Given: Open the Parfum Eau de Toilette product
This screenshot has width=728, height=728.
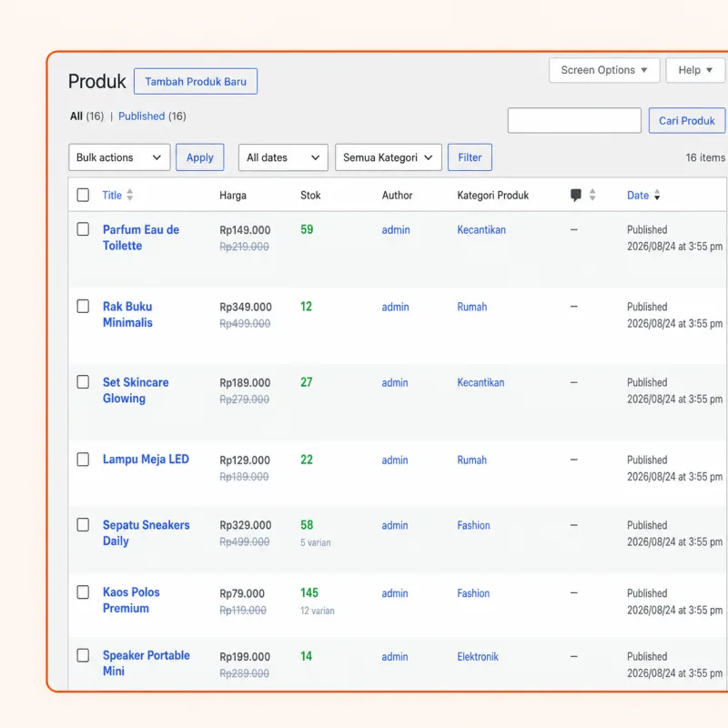Looking at the screenshot, I should pos(141,238).
